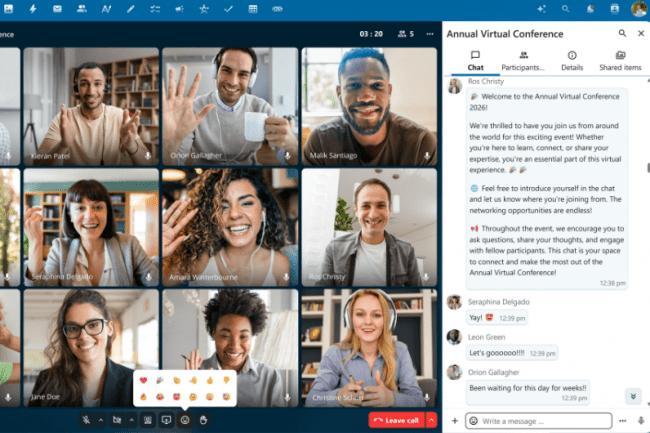Viewport: 650px width, 433px height.
Task: Open the emoji reactions button in call controls
Action: (185, 419)
